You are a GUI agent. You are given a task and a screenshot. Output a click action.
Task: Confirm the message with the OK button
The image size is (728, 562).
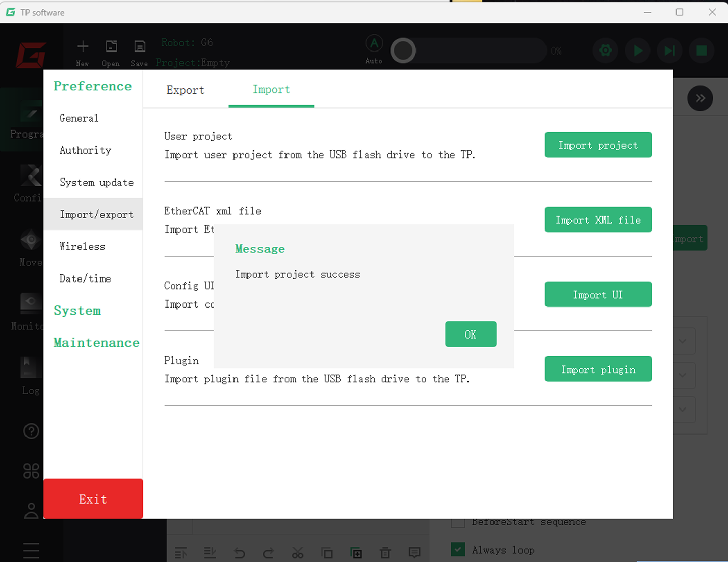[x=471, y=335]
